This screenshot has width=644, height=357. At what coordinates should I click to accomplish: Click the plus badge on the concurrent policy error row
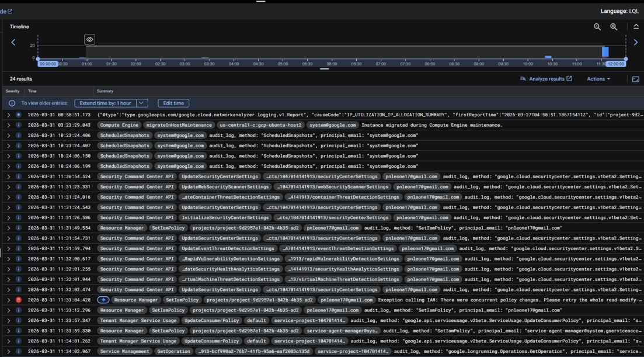pyautogui.click(x=102, y=300)
